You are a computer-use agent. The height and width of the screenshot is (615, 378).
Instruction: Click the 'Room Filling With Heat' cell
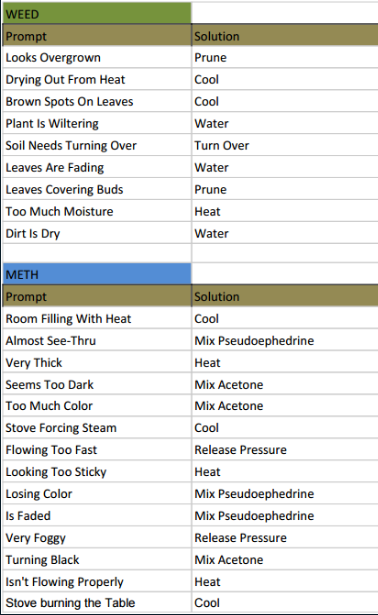point(97,318)
